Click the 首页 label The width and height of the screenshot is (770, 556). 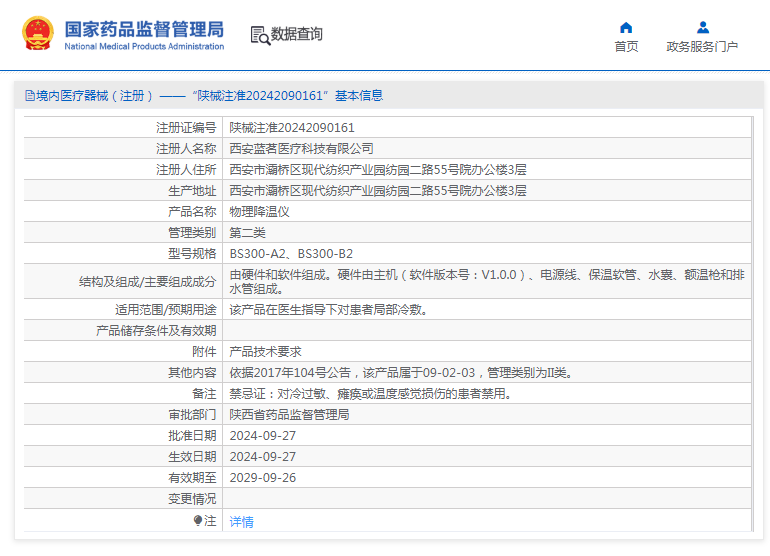pos(626,47)
